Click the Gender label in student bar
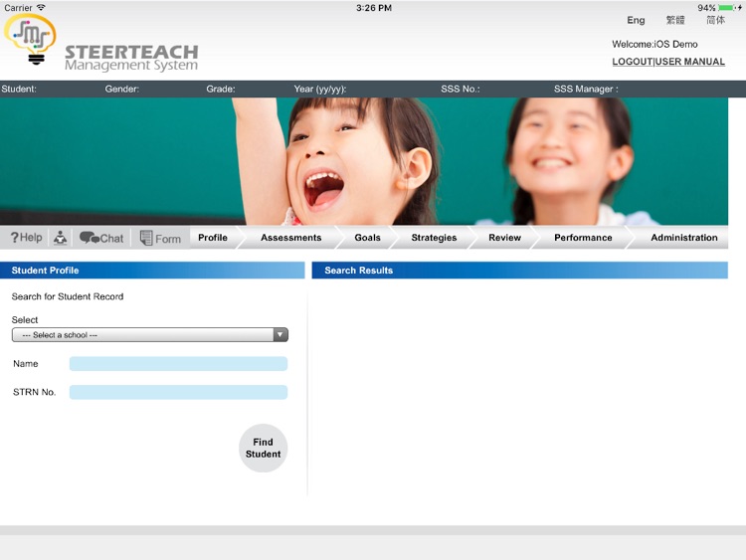Screen dimensions: 746x560 coord(121,89)
